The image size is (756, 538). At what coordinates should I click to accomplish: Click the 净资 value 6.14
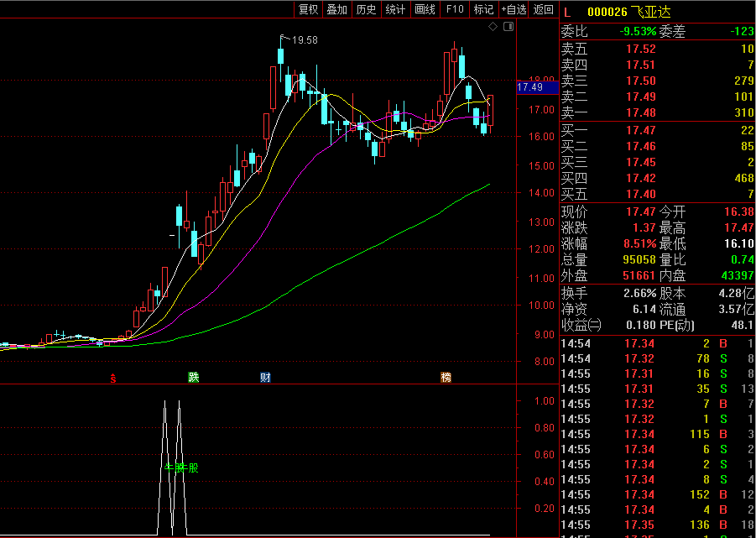(644, 309)
